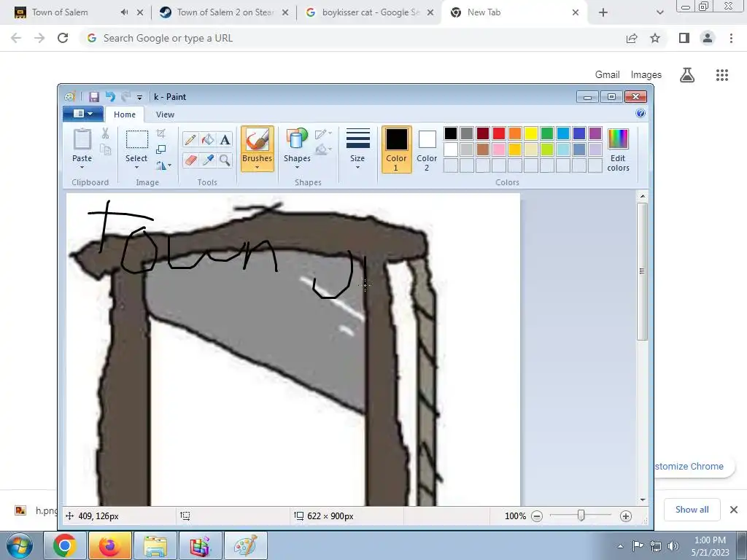Click the Paste clipboard icon
The image size is (747, 560).
coord(82,139)
